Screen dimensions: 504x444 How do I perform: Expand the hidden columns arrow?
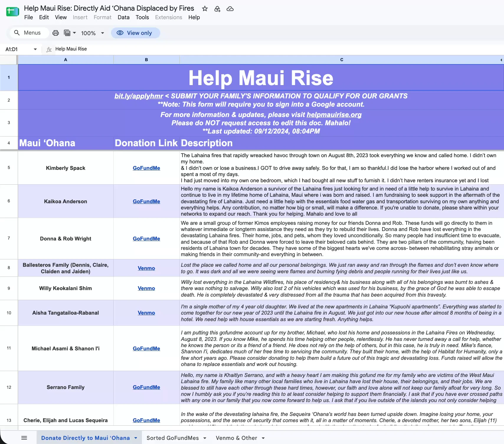tap(501, 60)
